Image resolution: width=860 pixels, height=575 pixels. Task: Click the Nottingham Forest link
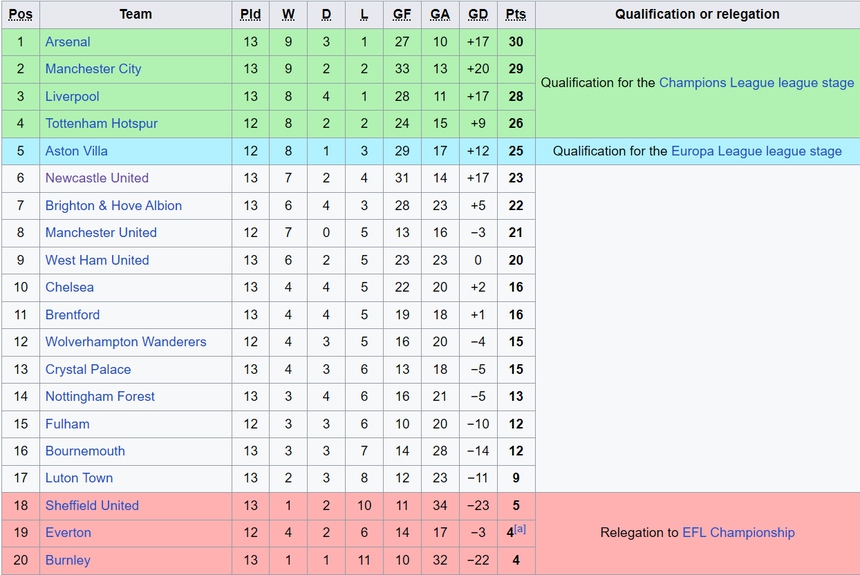99,396
